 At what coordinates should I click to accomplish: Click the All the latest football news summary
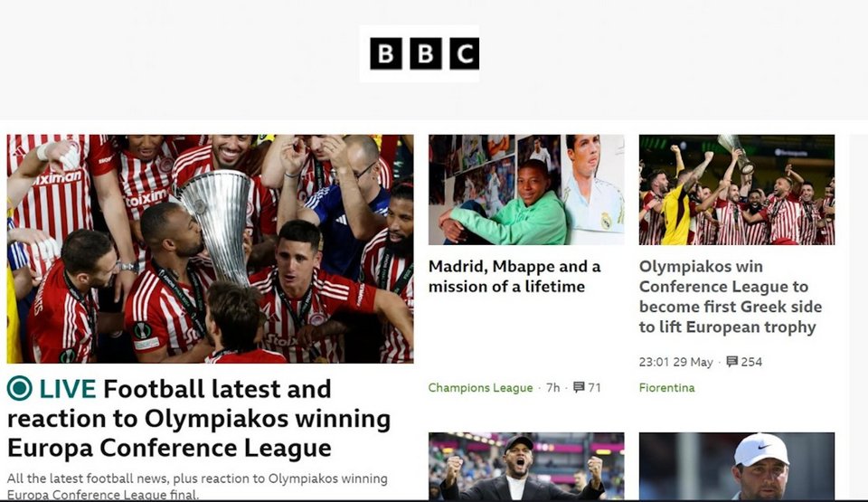[197, 486]
